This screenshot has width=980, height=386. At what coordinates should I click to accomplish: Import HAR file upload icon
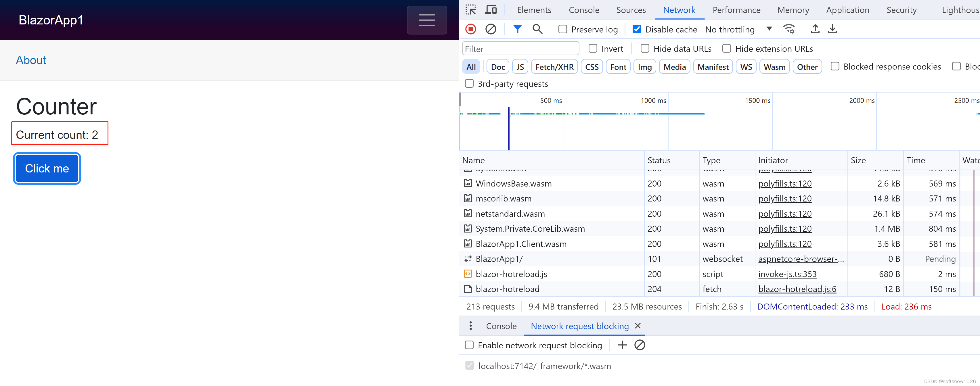pos(815,29)
